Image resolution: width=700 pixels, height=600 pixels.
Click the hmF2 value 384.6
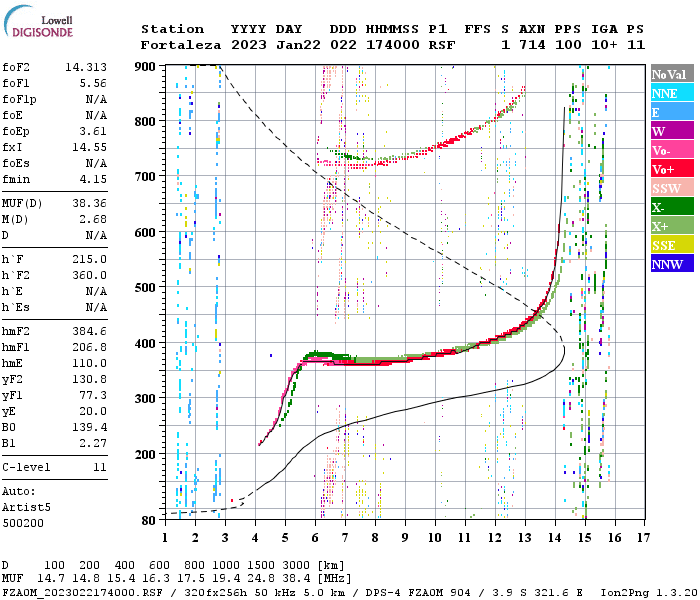pyautogui.click(x=90, y=331)
